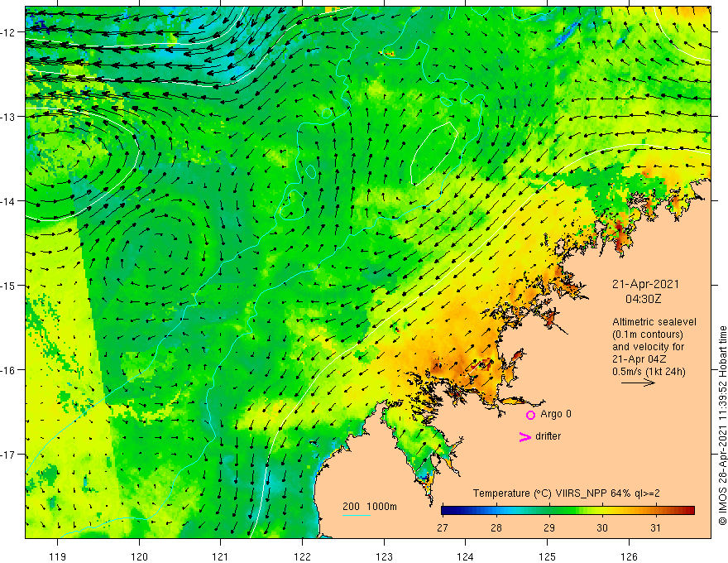Click the magenta Argo 0 circle marker
The image size is (728, 563).
[x=530, y=415]
